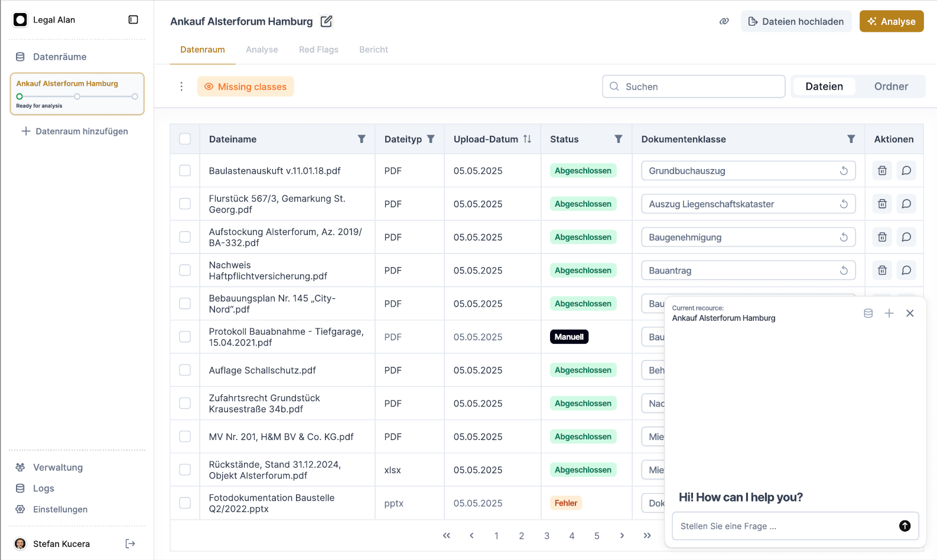Open the three-dot options menu
This screenshot has width=937, height=560.
[x=181, y=87]
